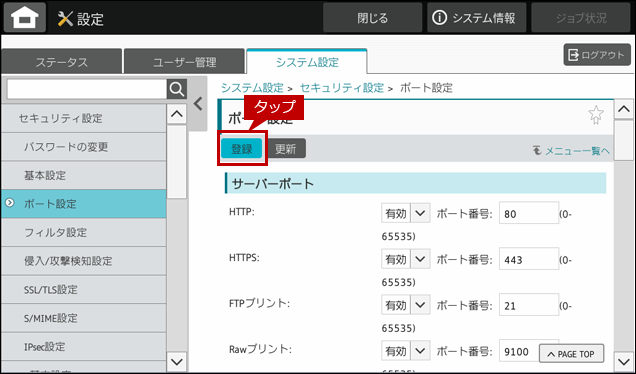Open the HTTPS 有効 dropdown
Viewport: 636px width, 374px height.
click(x=406, y=259)
